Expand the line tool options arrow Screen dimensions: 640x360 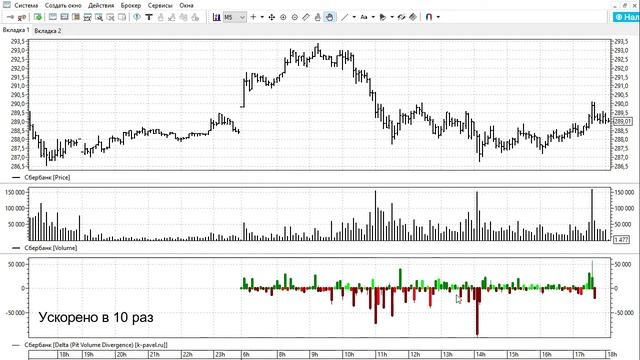point(354,17)
